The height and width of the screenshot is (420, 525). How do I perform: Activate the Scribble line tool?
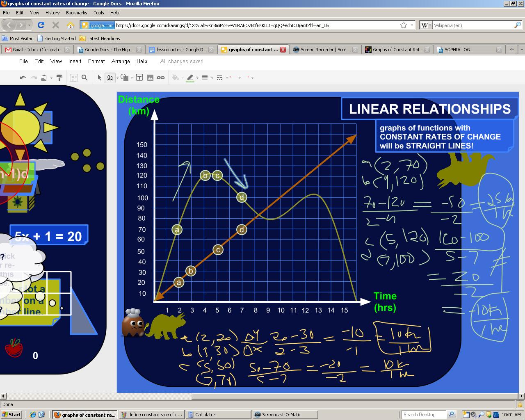tap(110, 78)
